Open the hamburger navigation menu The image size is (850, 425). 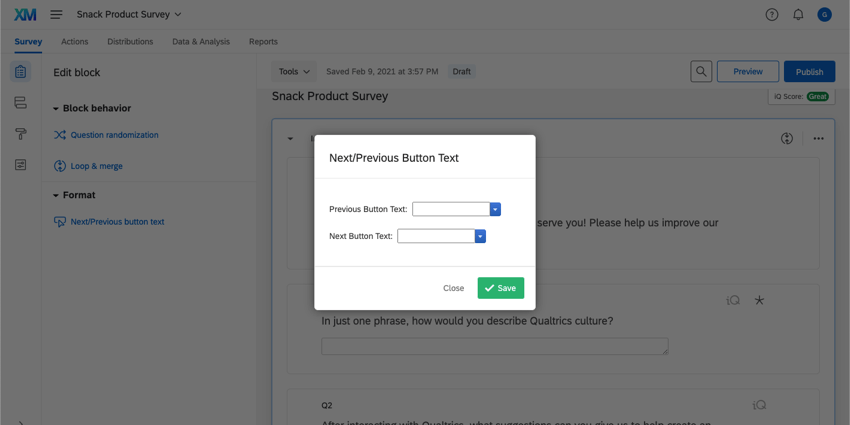point(56,14)
